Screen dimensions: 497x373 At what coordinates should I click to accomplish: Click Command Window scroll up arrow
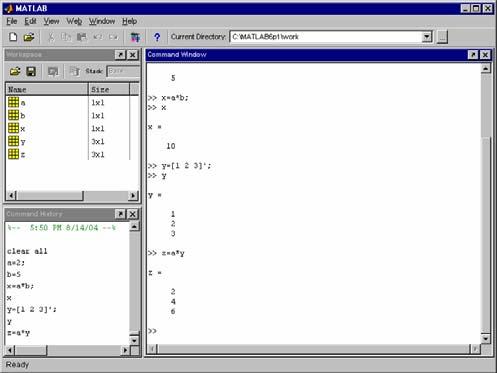[x=486, y=68]
